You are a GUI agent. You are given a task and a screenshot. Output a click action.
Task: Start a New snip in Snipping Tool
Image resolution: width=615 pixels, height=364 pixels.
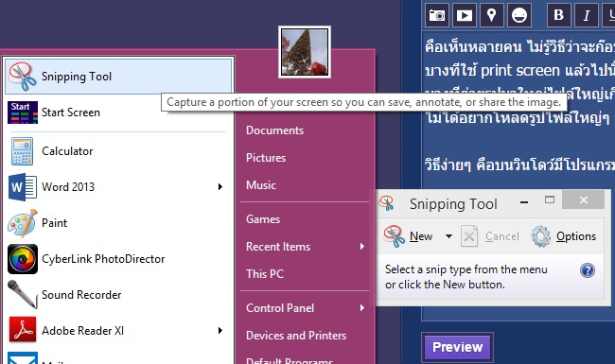(409, 236)
